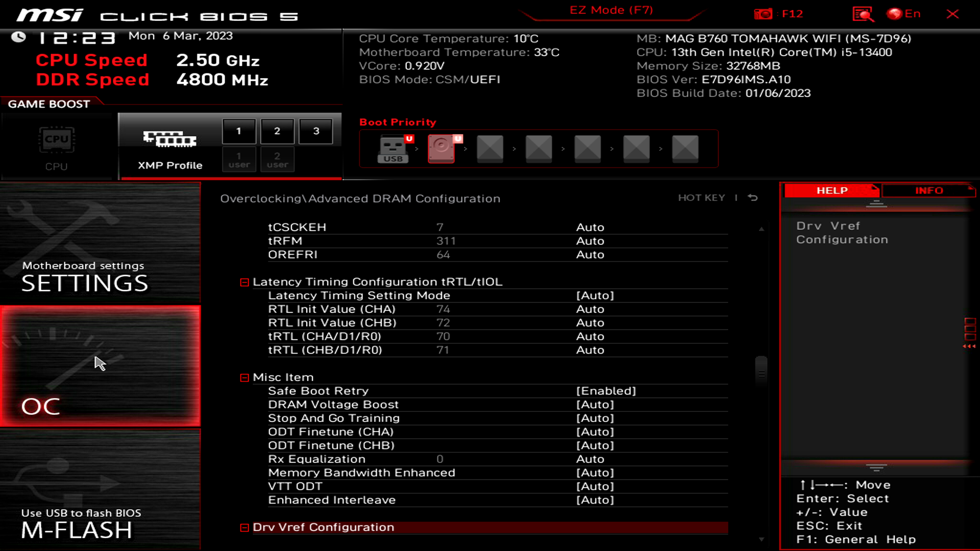Click scroll down arrow of settings list
This screenshot has width=980, height=551.
coord(761,539)
